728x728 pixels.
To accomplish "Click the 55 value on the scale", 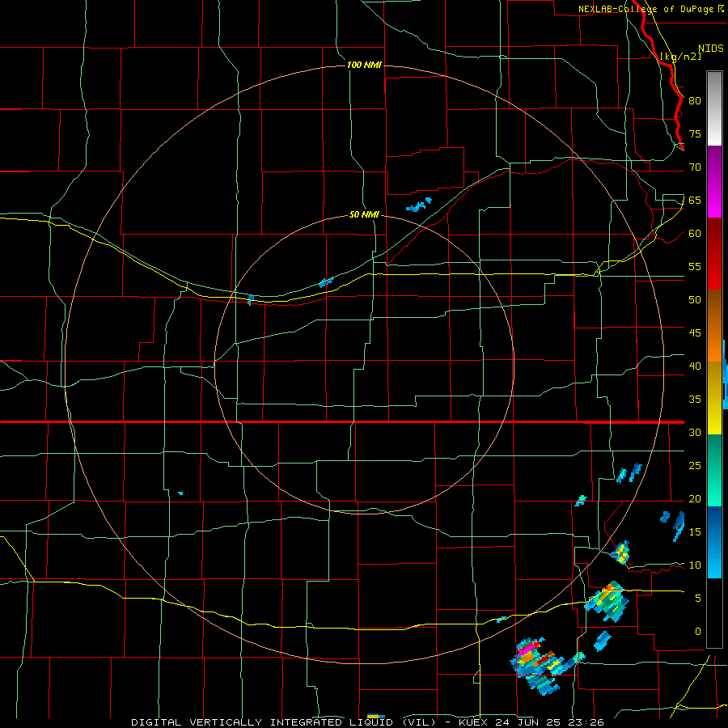I will tap(695, 266).
